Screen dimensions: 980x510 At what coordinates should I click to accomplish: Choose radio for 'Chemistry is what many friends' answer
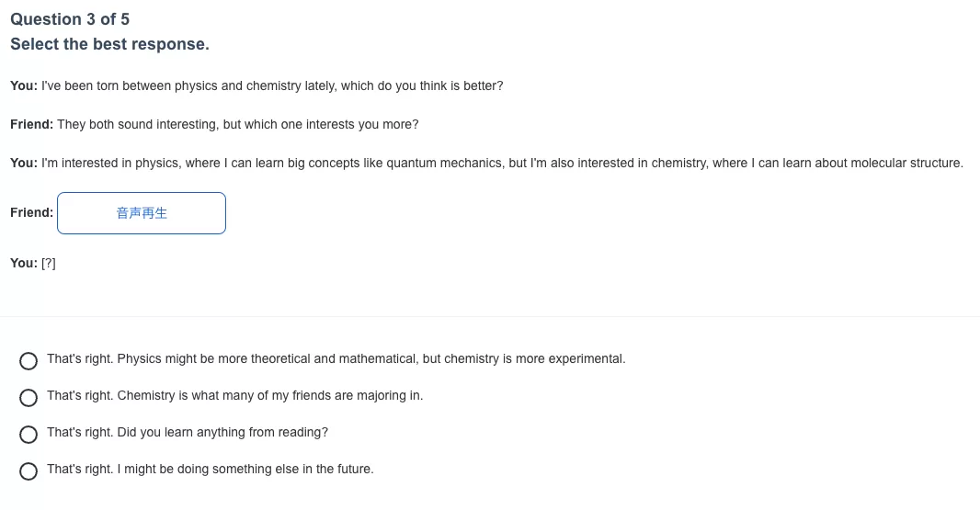point(28,398)
